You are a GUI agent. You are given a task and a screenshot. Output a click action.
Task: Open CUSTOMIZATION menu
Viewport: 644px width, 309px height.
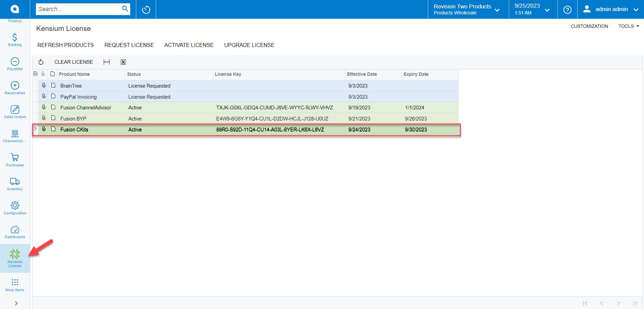(589, 26)
